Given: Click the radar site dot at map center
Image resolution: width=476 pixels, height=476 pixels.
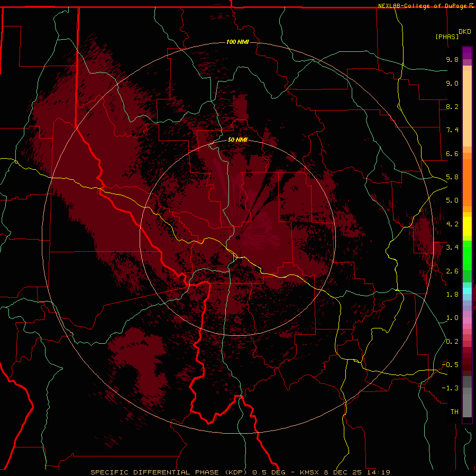Looking at the screenshot, I should tap(238, 237).
